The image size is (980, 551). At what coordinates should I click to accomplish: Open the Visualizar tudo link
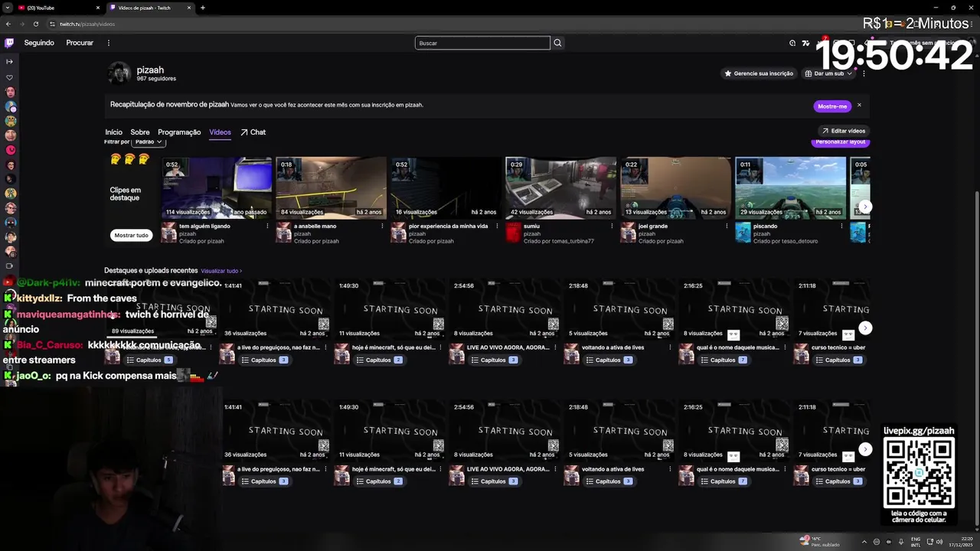pyautogui.click(x=220, y=271)
